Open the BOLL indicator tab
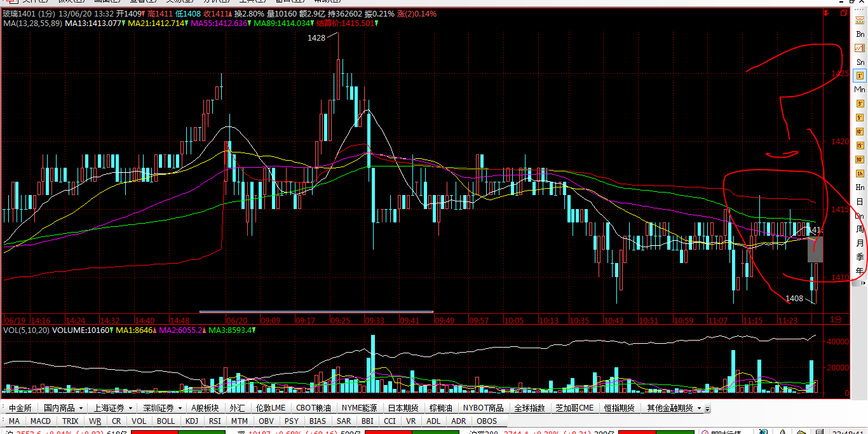868x434 pixels. (166, 421)
